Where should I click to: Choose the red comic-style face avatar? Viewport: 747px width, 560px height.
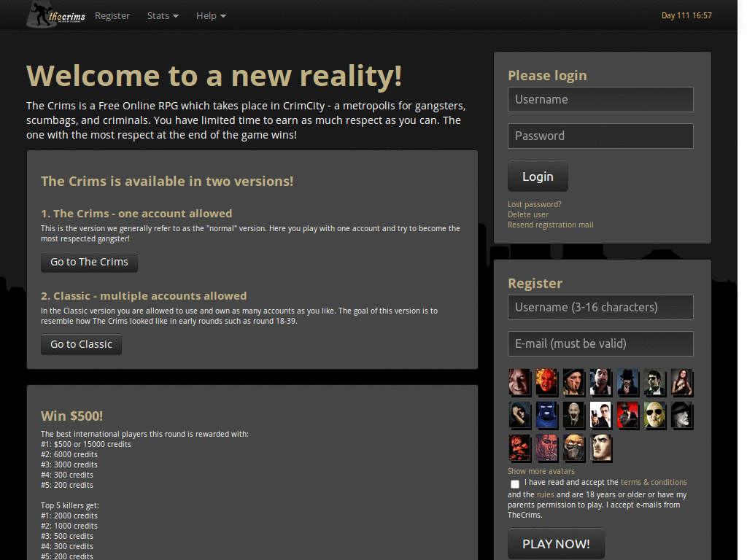coord(519,448)
